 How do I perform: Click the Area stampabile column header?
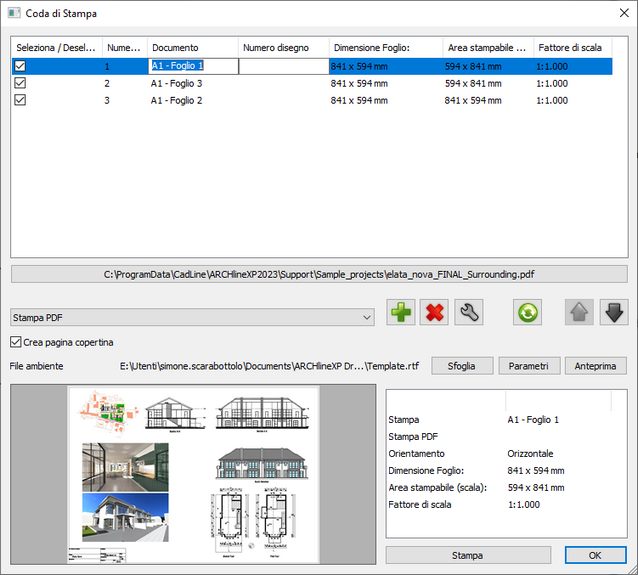[x=489, y=48]
